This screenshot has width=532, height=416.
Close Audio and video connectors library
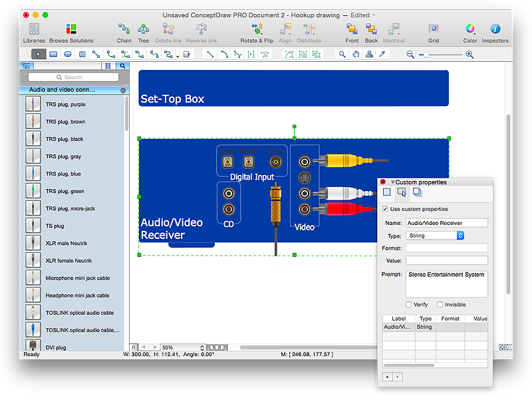(x=123, y=91)
